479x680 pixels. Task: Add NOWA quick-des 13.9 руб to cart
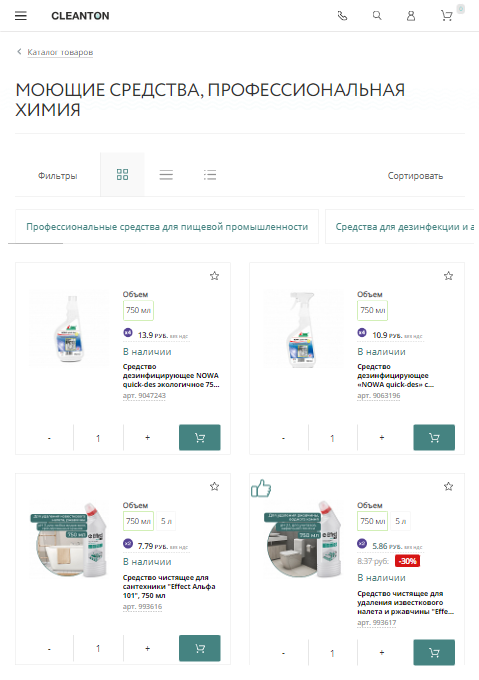200,438
